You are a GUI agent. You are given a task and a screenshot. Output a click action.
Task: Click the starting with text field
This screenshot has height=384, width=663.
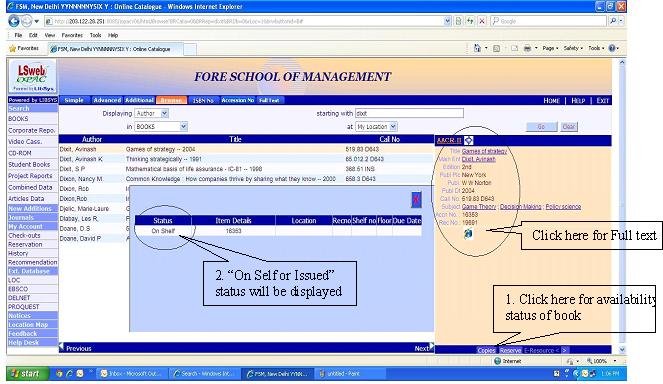point(409,113)
